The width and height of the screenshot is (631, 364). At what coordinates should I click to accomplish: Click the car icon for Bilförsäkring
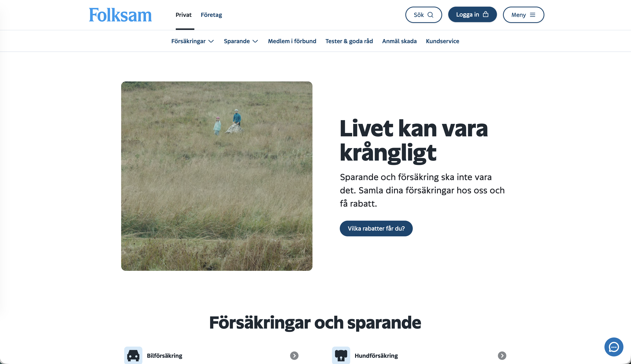click(x=133, y=355)
